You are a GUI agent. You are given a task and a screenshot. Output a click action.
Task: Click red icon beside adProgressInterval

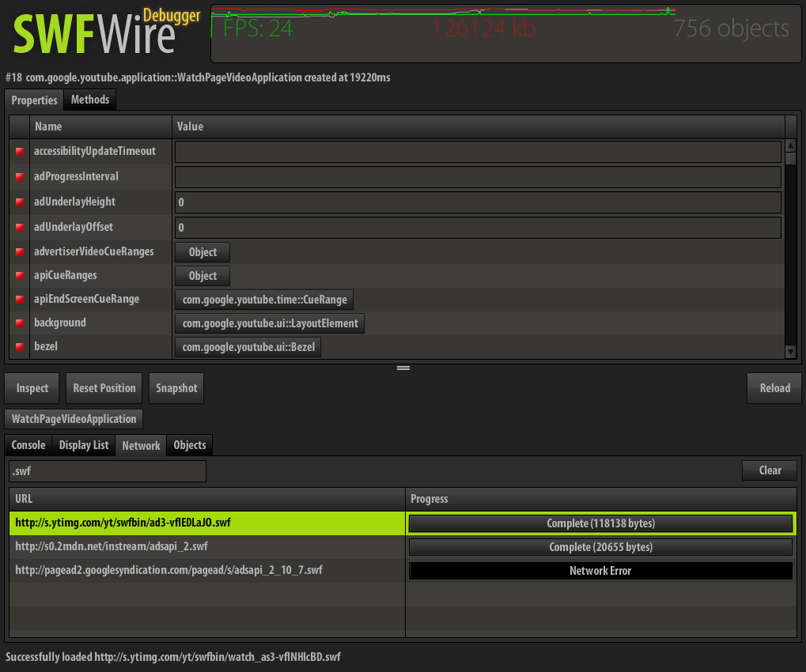[20, 177]
